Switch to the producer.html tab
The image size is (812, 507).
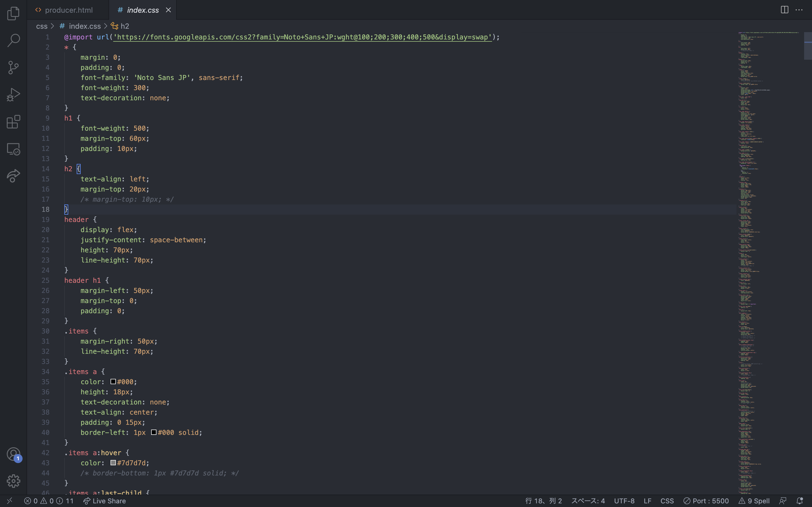(x=69, y=10)
